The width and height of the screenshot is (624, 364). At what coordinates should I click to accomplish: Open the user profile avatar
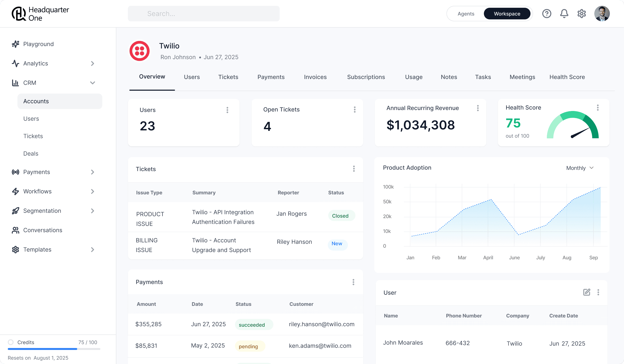[x=602, y=14]
